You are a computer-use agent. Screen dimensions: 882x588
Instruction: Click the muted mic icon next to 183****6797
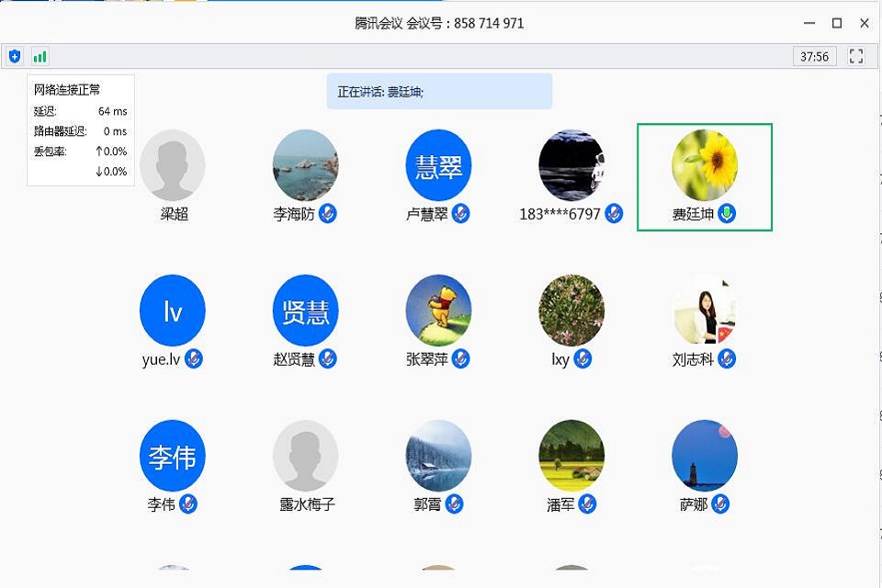coord(614,214)
